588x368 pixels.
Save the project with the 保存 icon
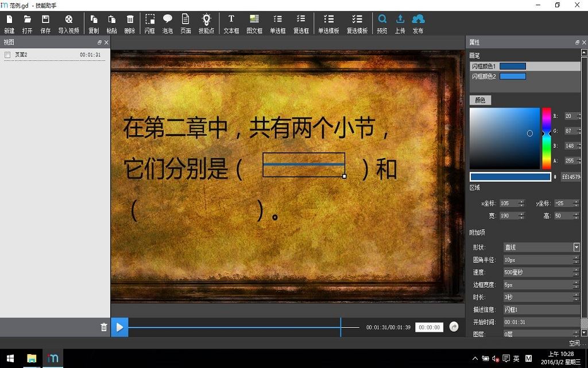[45, 24]
